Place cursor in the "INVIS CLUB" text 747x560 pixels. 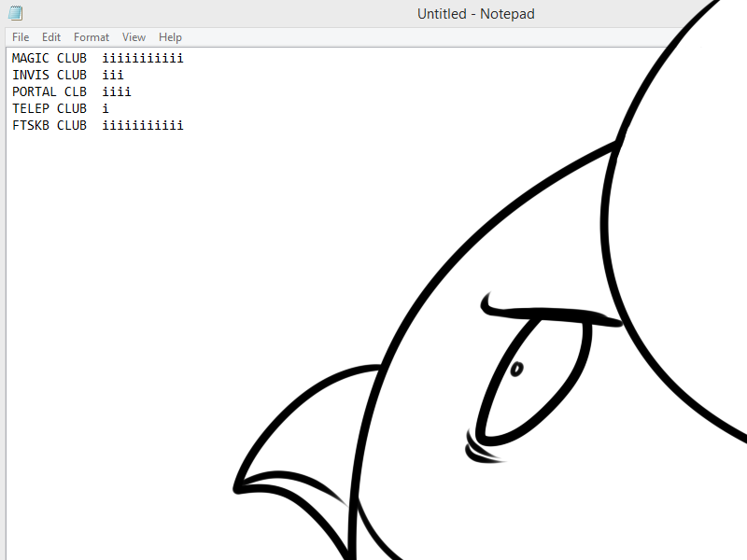tap(49, 76)
